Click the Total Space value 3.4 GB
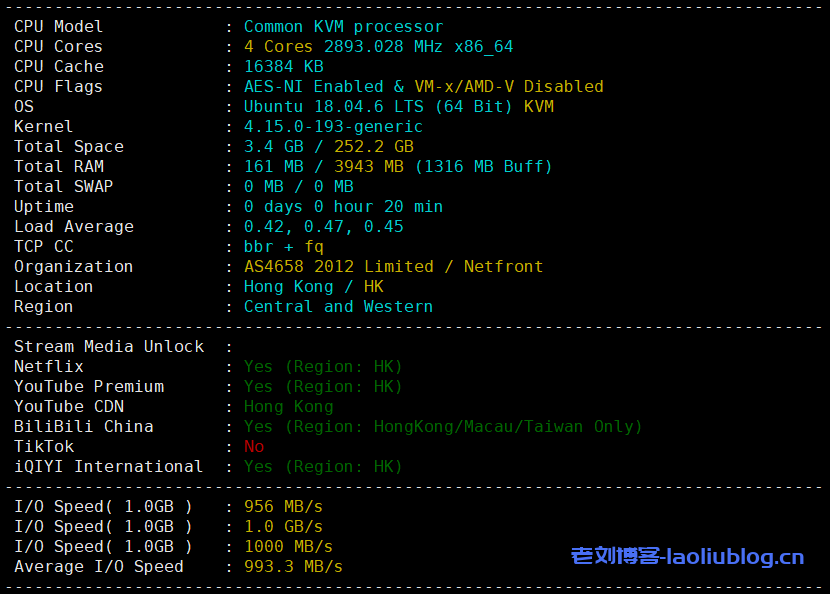Image resolution: width=830 pixels, height=594 pixels. pyautogui.click(x=273, y=147)
